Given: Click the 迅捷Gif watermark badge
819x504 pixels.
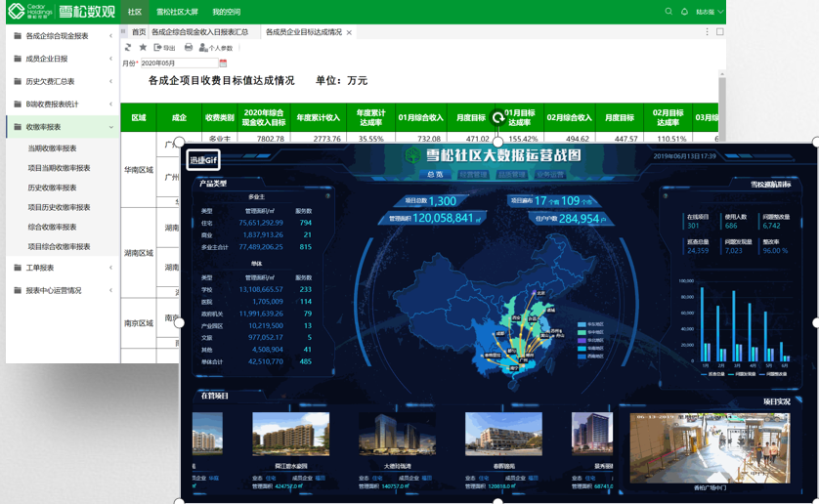Looking at the screenshot, I should [x=203, y=160].
